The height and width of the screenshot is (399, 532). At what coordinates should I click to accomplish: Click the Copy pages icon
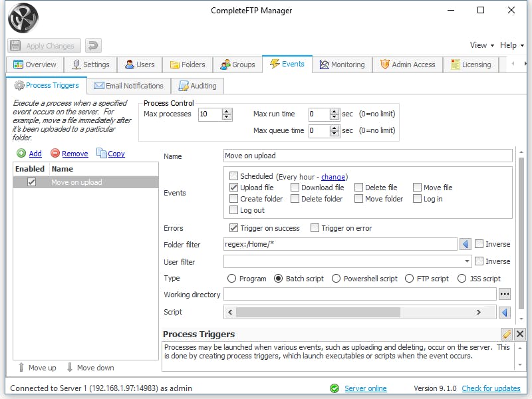pyautogui.click(x=101, y=153)
